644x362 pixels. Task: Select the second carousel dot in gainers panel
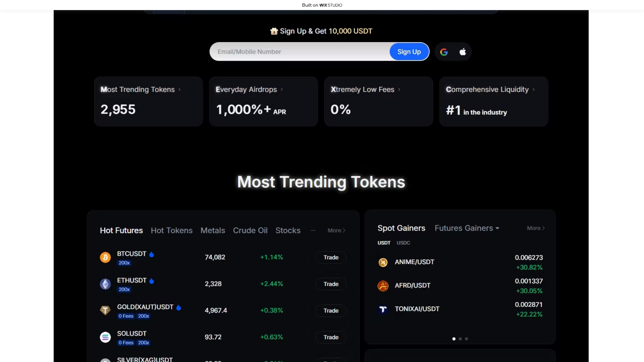[x=460, y=339]
